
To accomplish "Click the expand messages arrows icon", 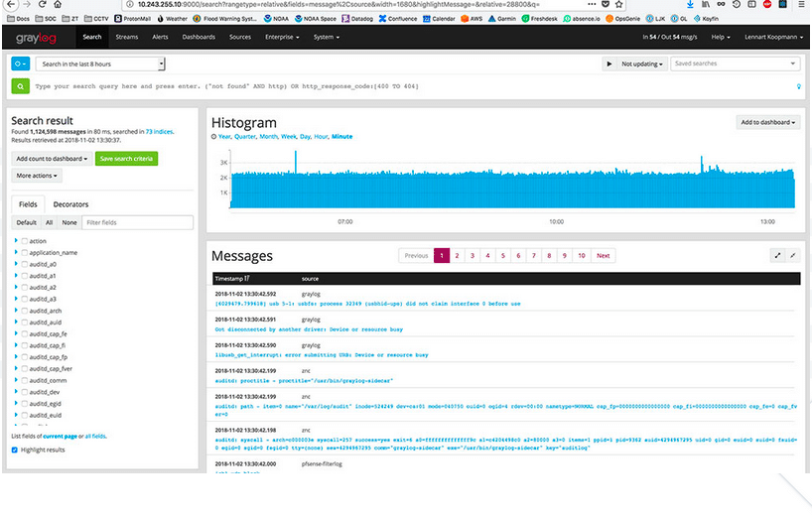I will 776,255.
